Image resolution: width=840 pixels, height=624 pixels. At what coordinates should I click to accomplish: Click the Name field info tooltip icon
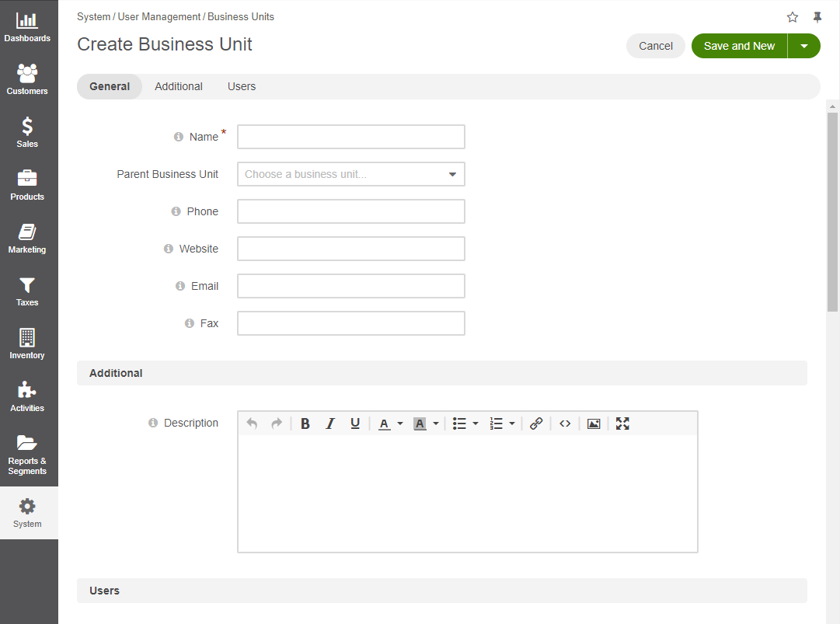(179, 137)
